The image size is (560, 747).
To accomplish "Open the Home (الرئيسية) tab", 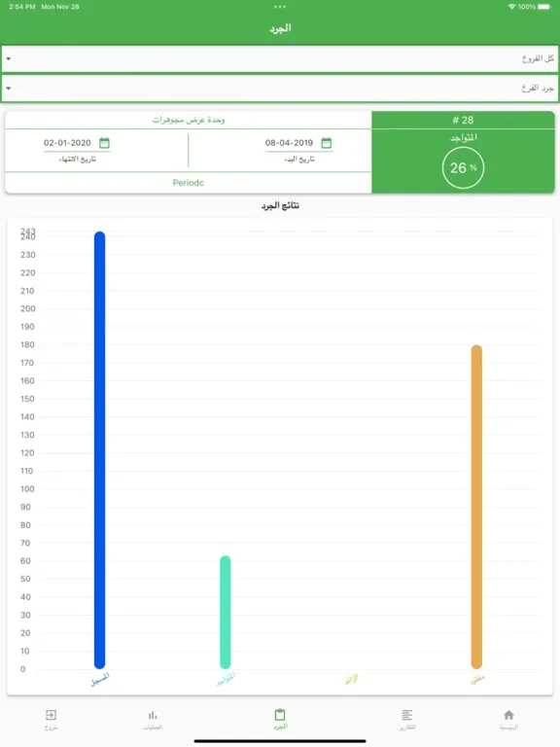I will point(508,720).
